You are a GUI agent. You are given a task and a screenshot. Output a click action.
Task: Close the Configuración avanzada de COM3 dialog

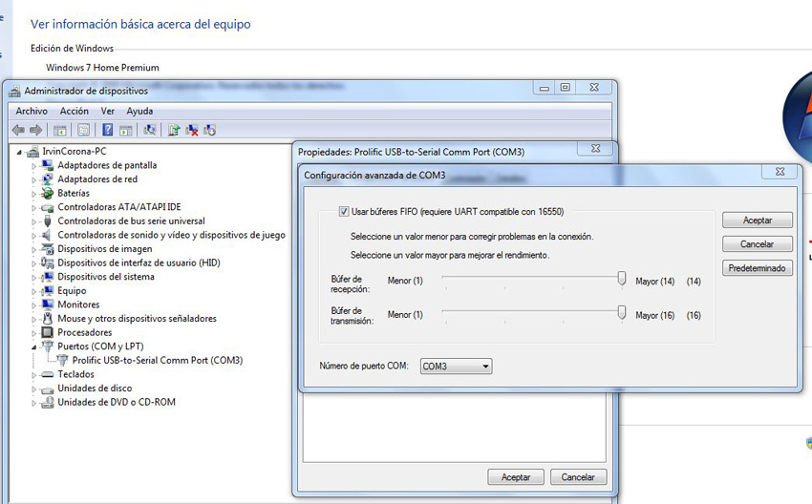(780, 172)
